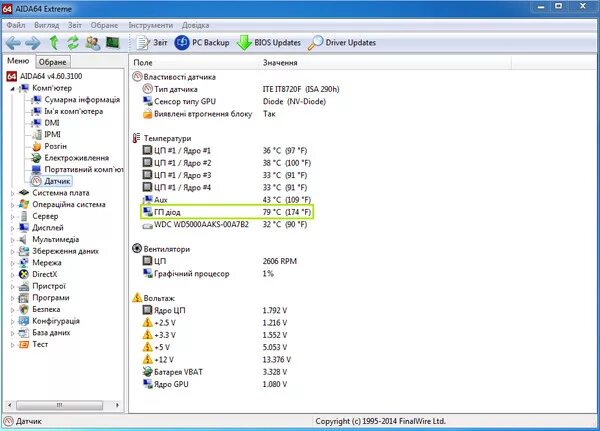The width and height of the screenshot is (600, 431).
Task: Click the Конфігурація tree icon
Action: click(x=24, y=321)
